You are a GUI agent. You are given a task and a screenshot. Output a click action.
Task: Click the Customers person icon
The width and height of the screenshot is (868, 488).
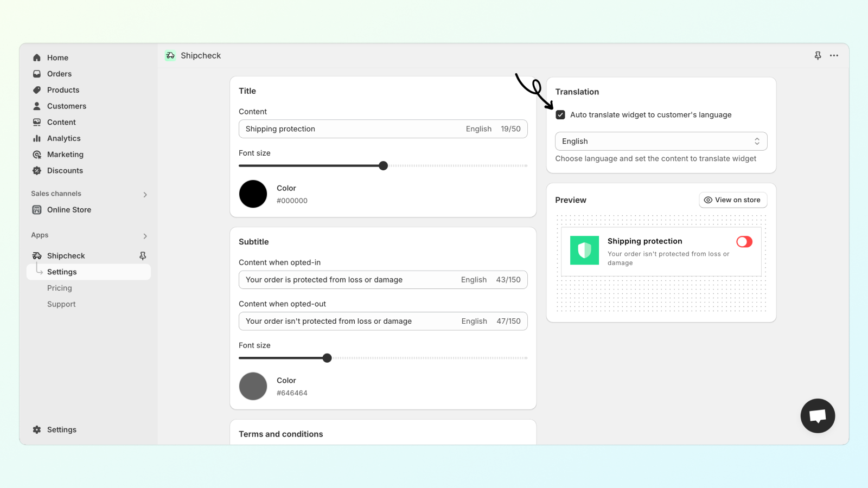point(37,106)
